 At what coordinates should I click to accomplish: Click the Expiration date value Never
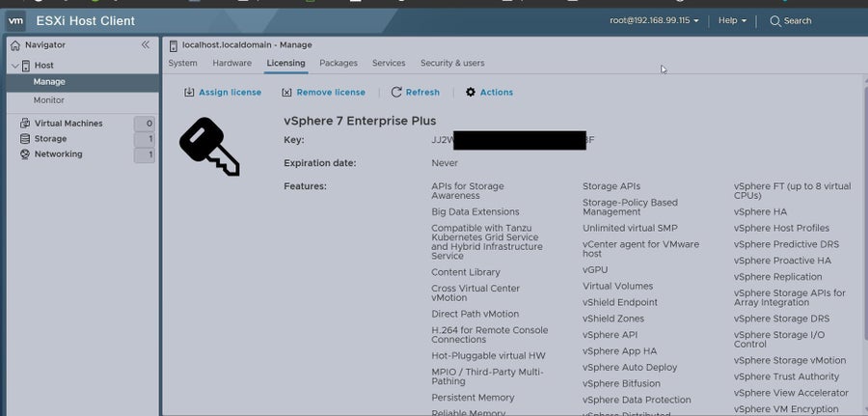[445, 163]
